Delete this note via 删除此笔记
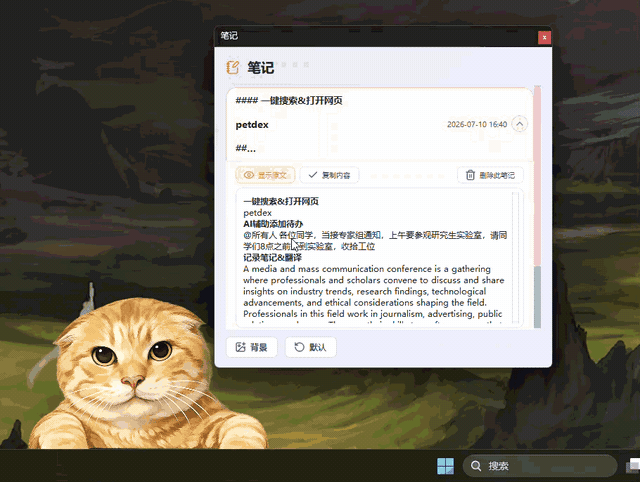 [490, 175]
